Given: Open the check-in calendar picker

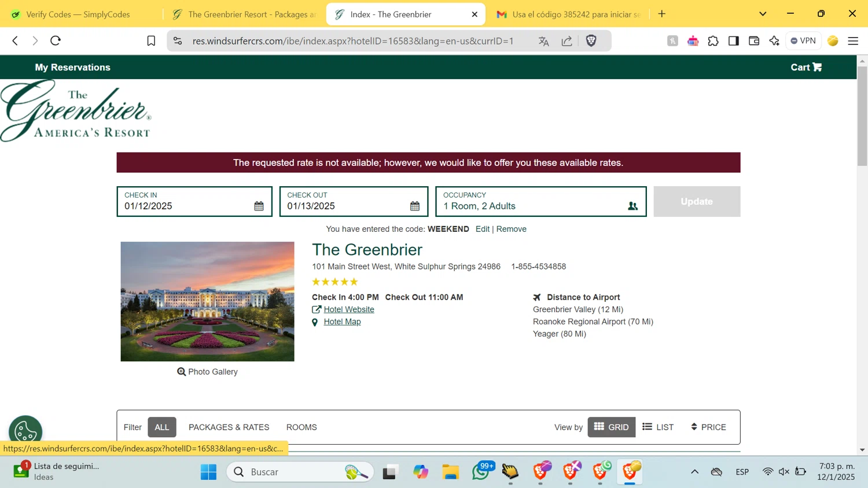Looking at the screenshot, I should pos(259,206).
